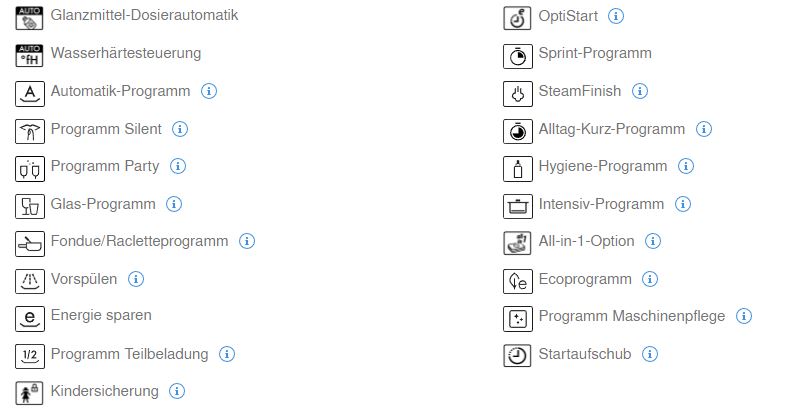Click the Vorspülen icon
Image resolution: width=797 pixels, height=417 pixels.
click(29, 282)
